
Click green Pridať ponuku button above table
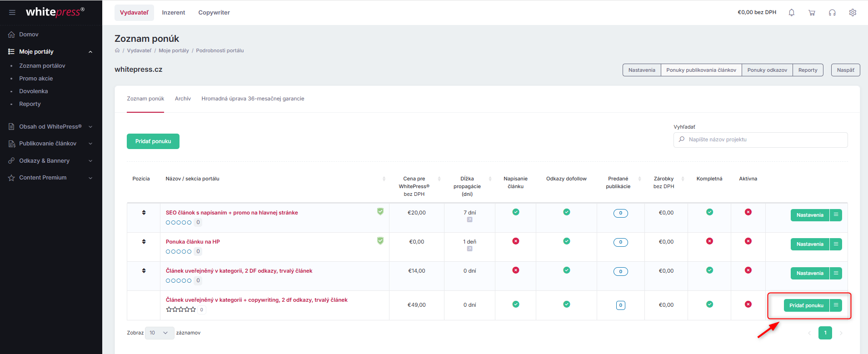(153, 141)
